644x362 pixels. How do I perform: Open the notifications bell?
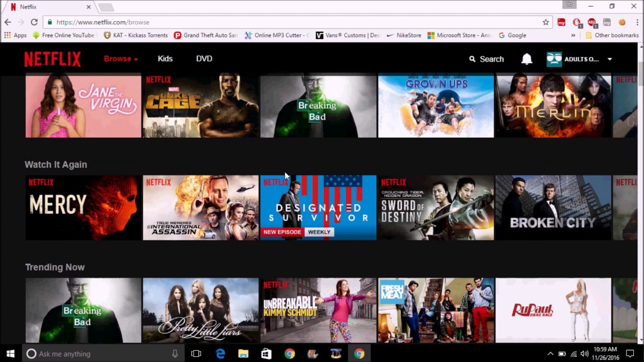(526, 59)
